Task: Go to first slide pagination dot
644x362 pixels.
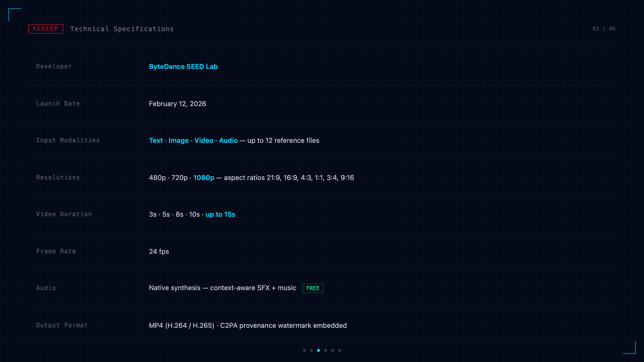Action: click(x=304, y=350)
